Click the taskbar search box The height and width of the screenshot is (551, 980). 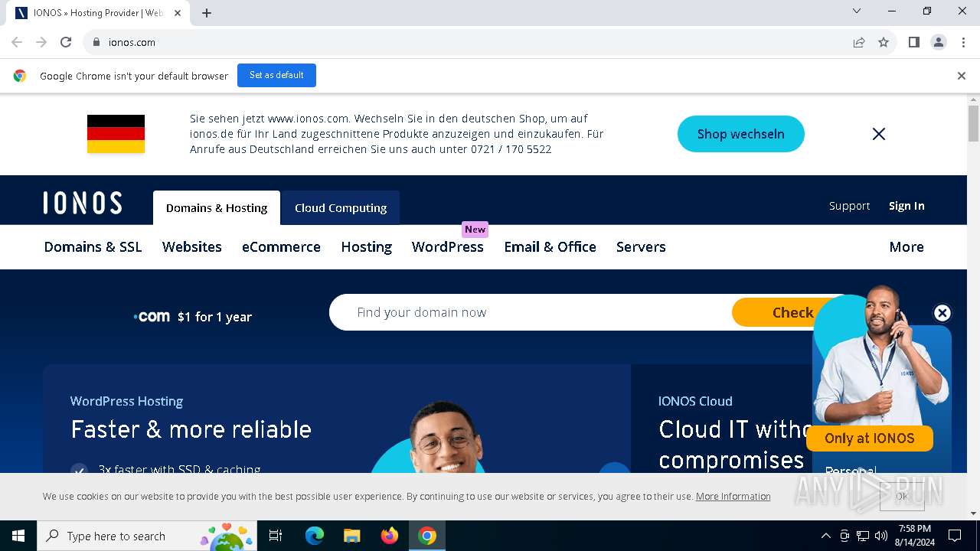click(148, 536)
